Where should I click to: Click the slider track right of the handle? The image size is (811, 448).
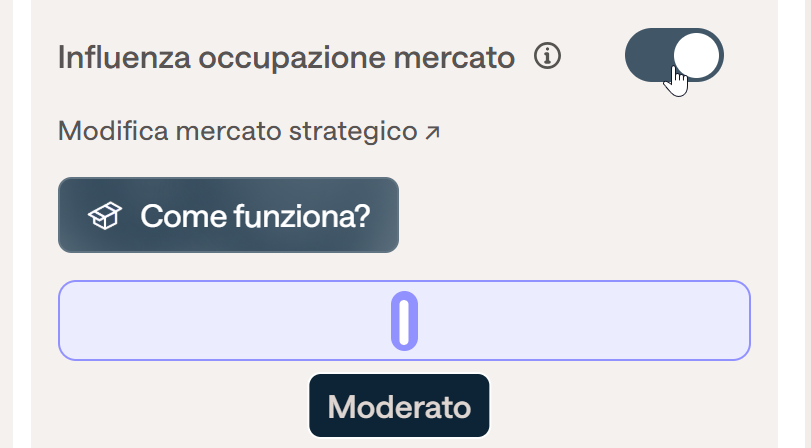pos(583,321)
